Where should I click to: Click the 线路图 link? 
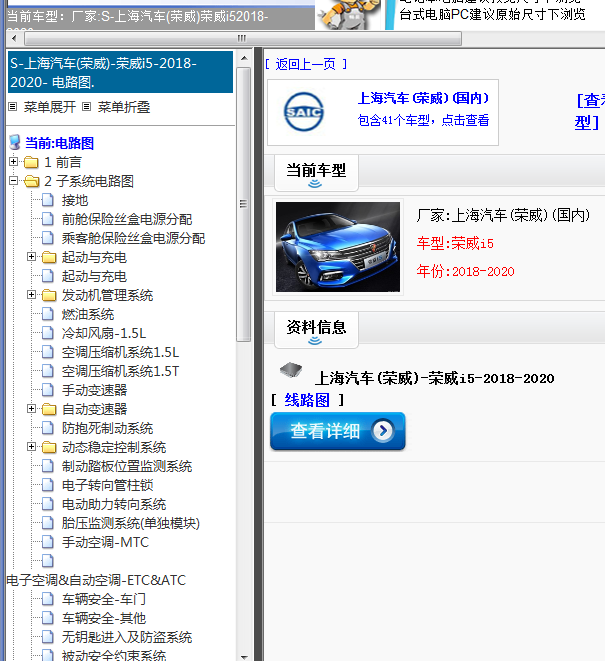307,400
